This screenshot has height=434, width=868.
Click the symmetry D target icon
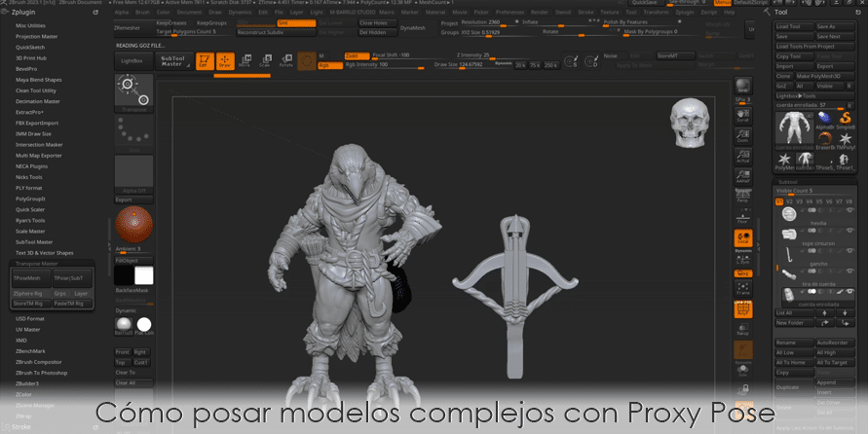591,61
